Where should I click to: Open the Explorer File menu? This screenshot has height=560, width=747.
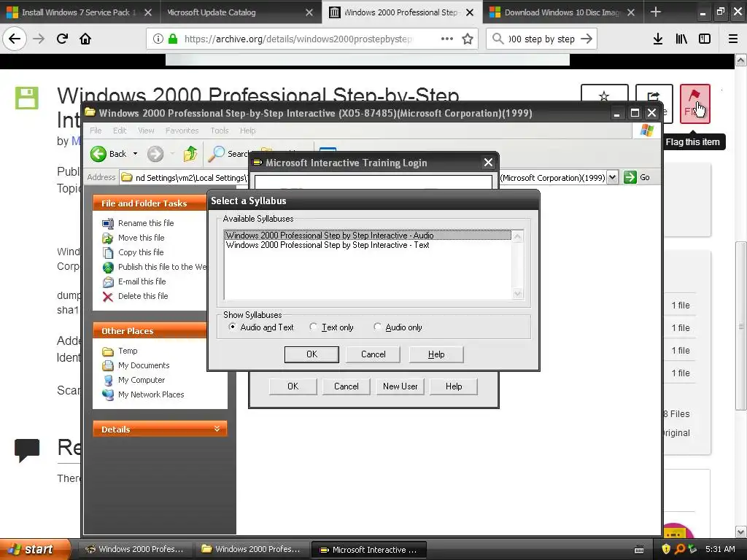point(96,131)
